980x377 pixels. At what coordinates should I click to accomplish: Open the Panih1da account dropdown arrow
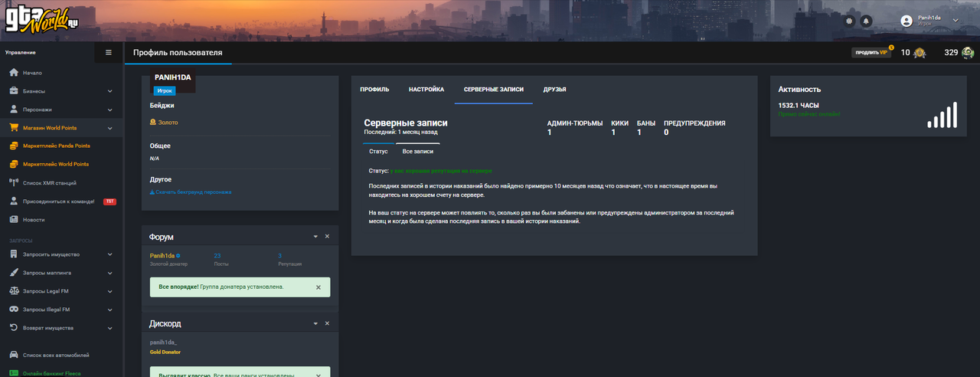coord(955,21)
